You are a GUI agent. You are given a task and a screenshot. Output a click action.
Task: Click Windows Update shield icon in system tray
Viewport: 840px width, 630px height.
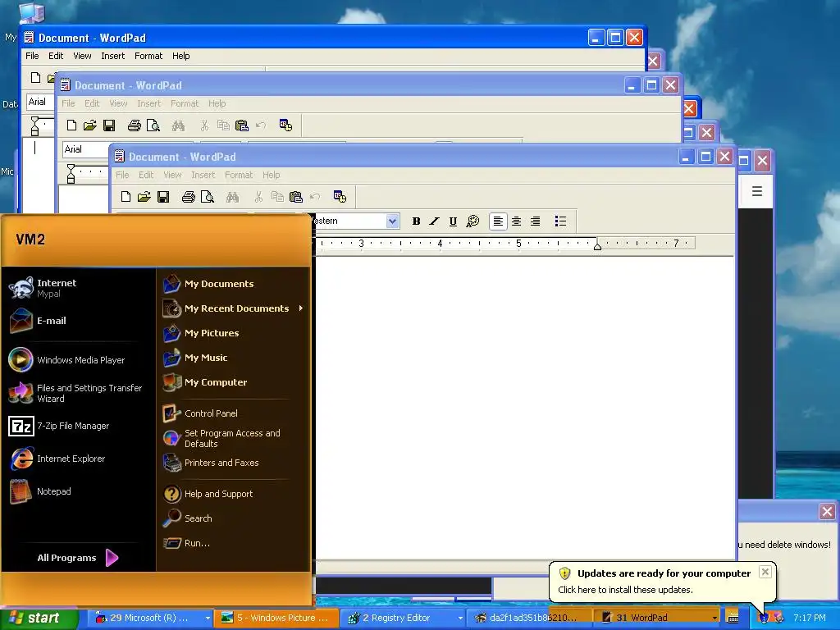point(764,619)
